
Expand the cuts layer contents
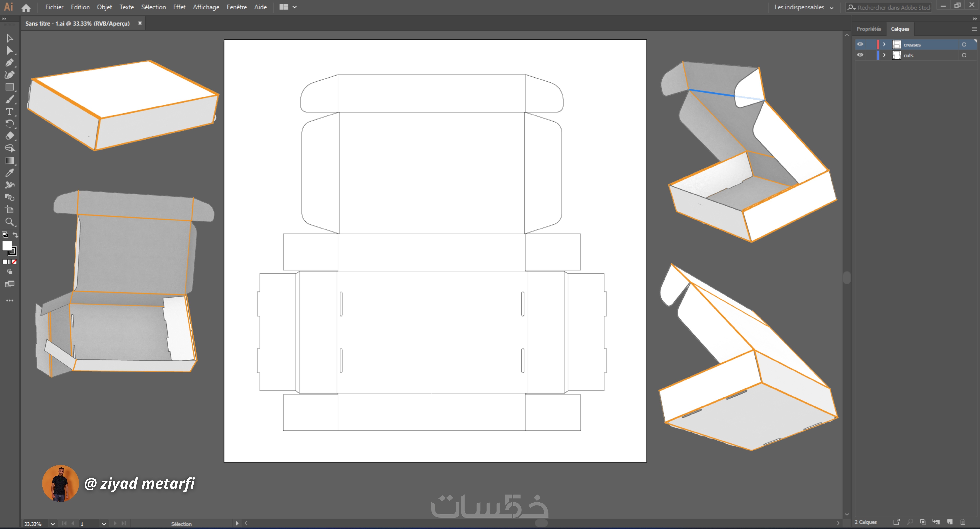pos(884,55)
